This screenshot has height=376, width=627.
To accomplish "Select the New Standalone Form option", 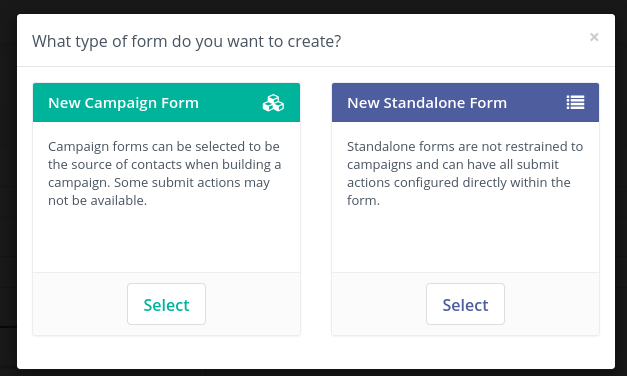I will click(465, 304).
